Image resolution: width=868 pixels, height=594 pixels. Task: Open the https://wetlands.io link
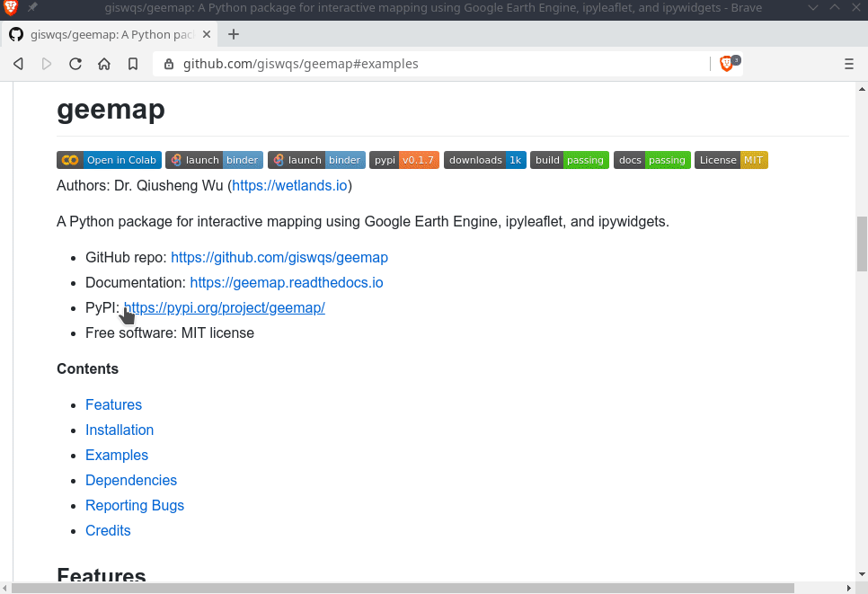[289, 185]
